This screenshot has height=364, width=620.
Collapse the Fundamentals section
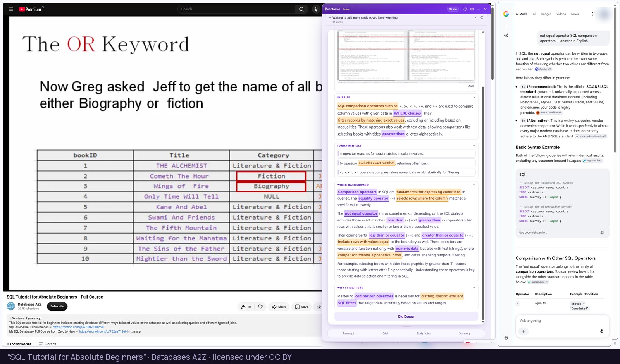pos(474,146)
